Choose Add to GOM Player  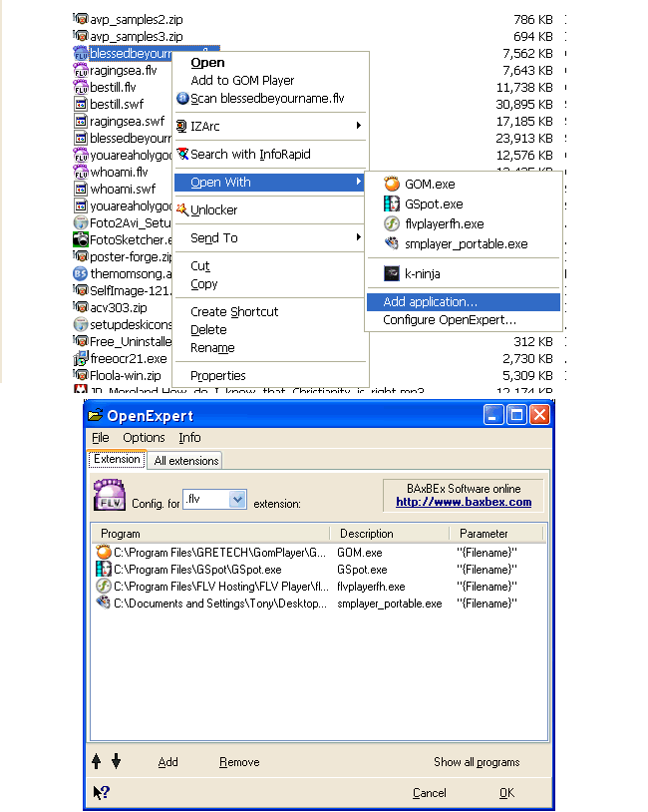click(x=242, y=80)
